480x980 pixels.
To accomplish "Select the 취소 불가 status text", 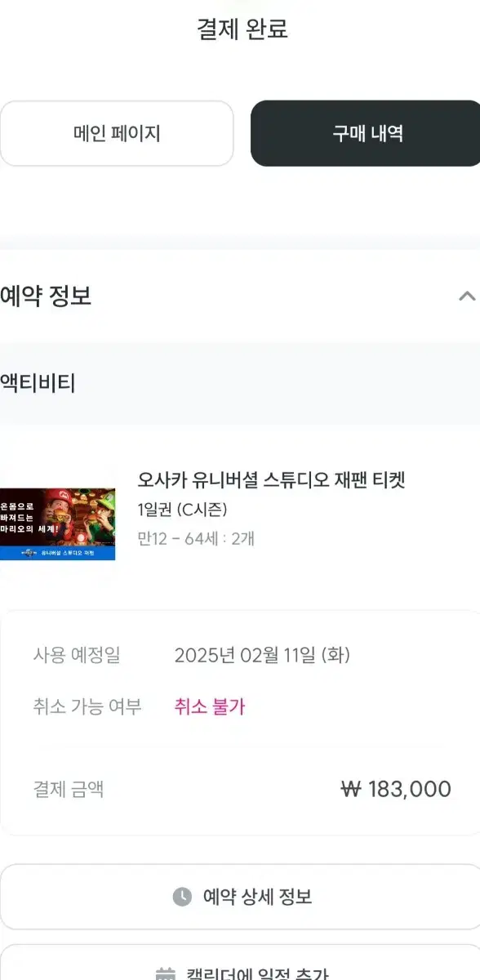I will pyautogui.click(x=210, y=706).
